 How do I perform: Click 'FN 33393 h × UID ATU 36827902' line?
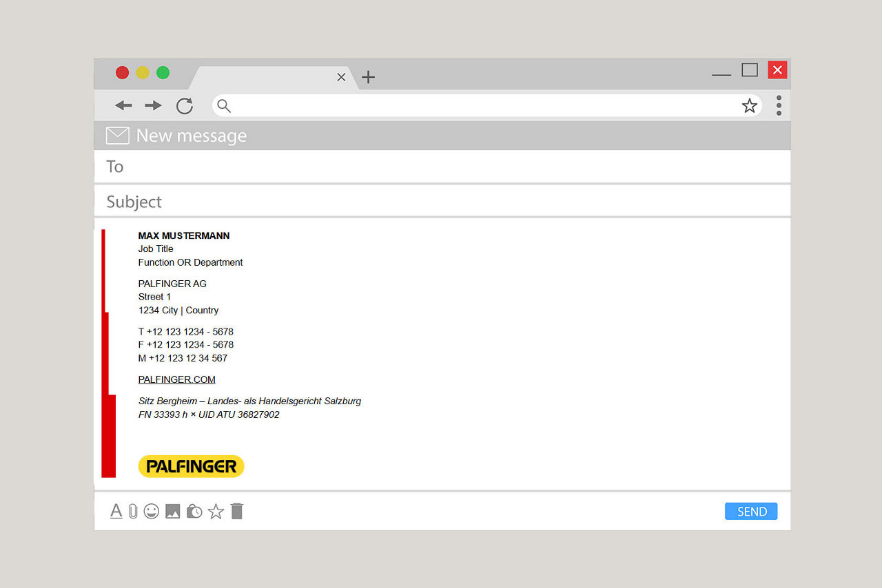click(209, 414)
